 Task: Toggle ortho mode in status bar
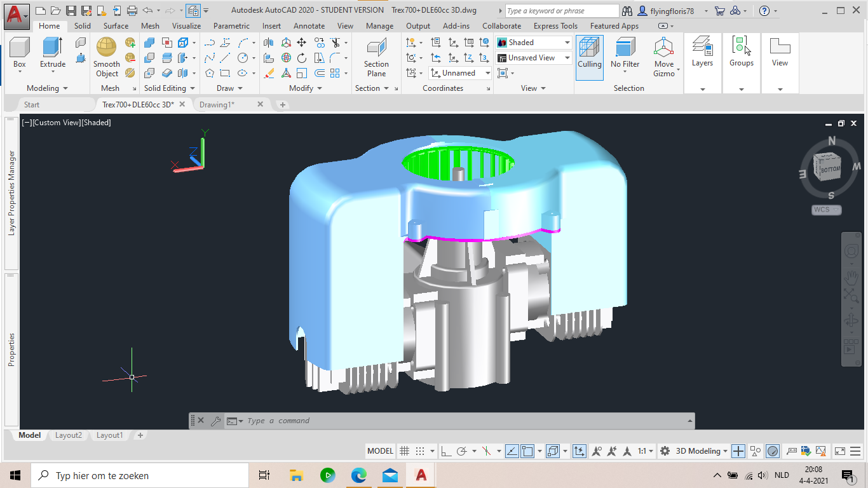click(446, 451)
